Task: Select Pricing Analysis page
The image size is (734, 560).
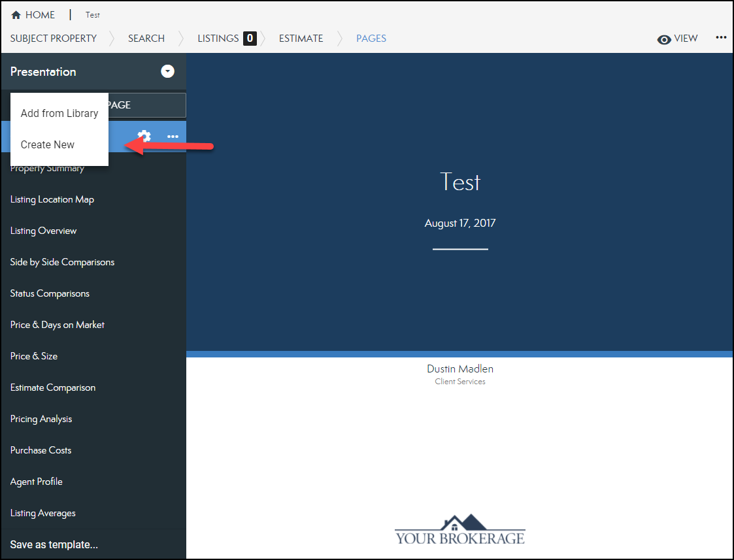Action: [x=41, y=419]
